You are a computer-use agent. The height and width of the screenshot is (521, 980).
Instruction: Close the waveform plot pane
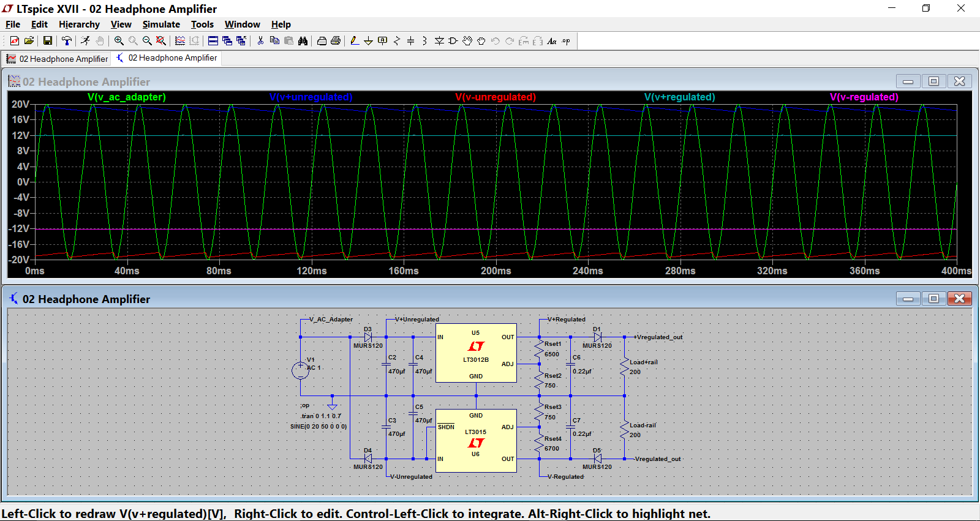[959, 81]
